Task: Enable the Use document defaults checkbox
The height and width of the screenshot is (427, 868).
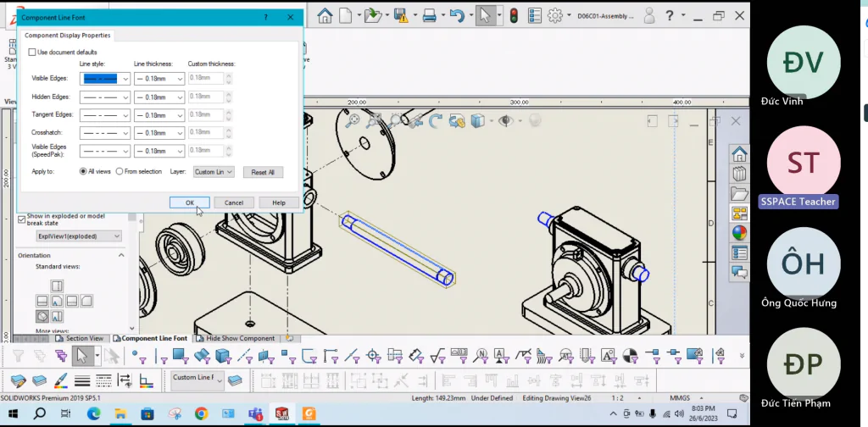Action: [x=32, y=52]
